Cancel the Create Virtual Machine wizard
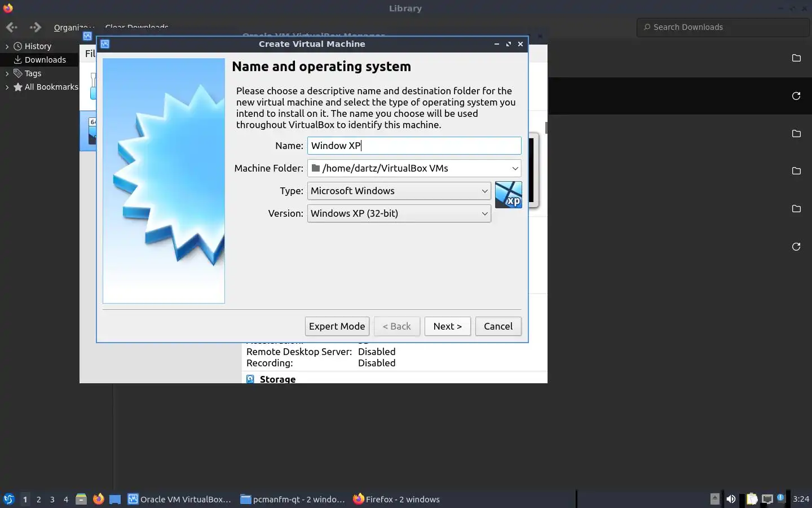The image size is (812, 508). click(x=498, y=326)
